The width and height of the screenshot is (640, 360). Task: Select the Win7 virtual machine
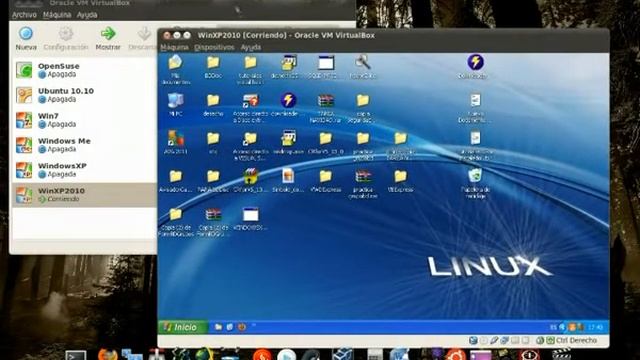click(x=84, y=120)
